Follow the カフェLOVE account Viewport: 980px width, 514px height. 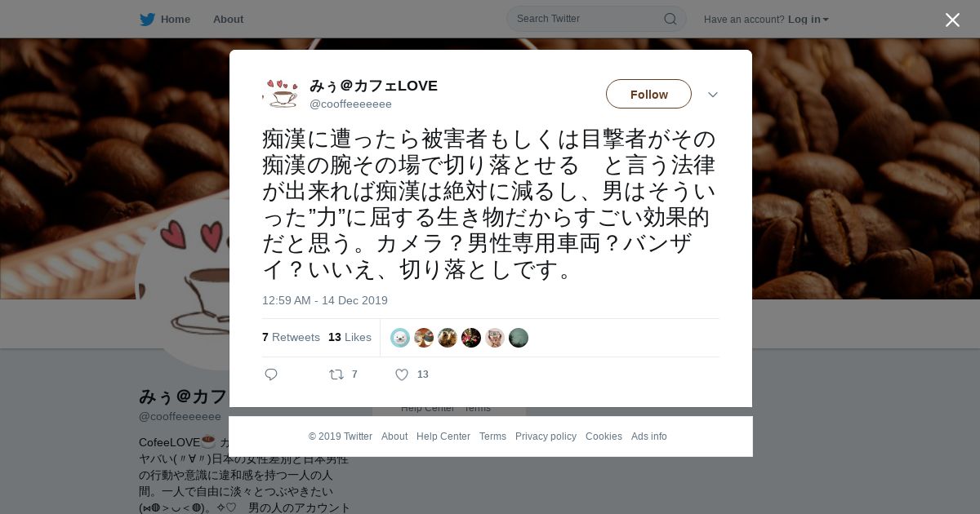pyautogui.click(x=648, y=94)
